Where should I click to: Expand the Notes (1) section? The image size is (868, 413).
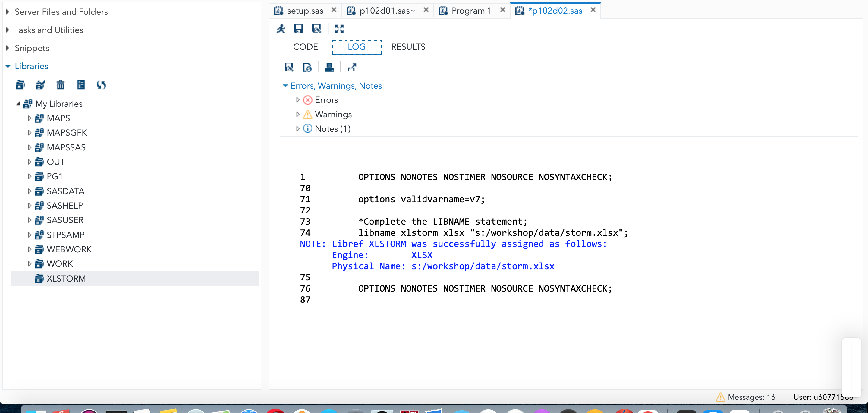click(x=297, y=129)
